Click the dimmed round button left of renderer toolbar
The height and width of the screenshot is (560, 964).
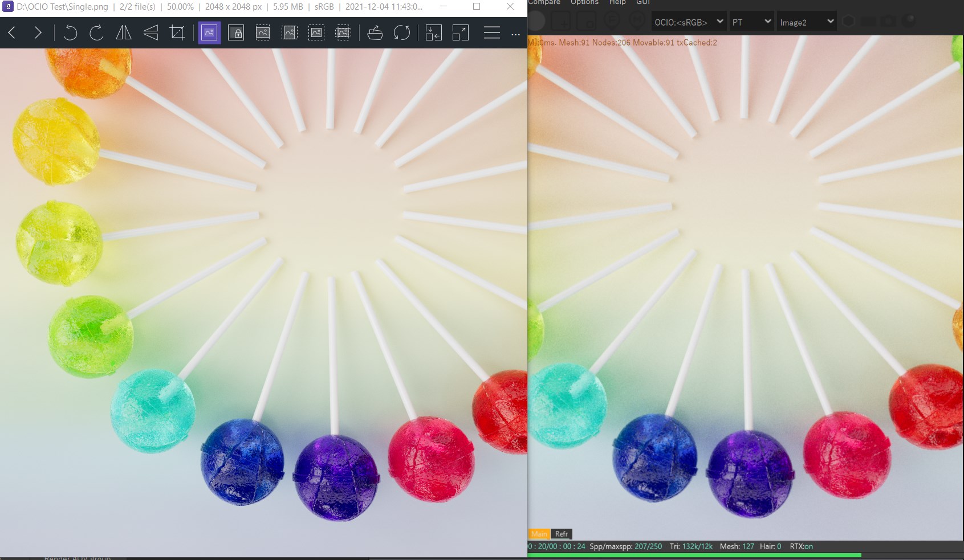[x=536, y=21]
